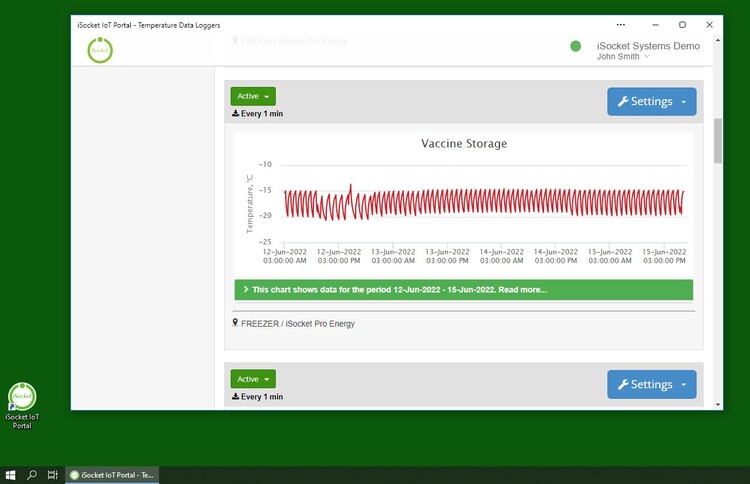The width and height of the screenshot is (750, 484).
Task: Open the Active dropdown above Vaccine Storage chart
Action: point(253,96)
